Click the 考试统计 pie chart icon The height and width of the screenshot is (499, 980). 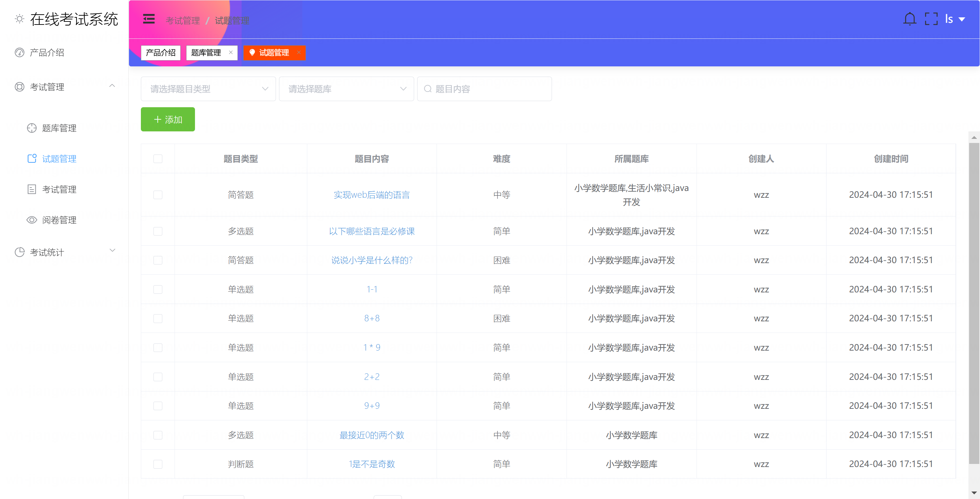coord(19,252)
